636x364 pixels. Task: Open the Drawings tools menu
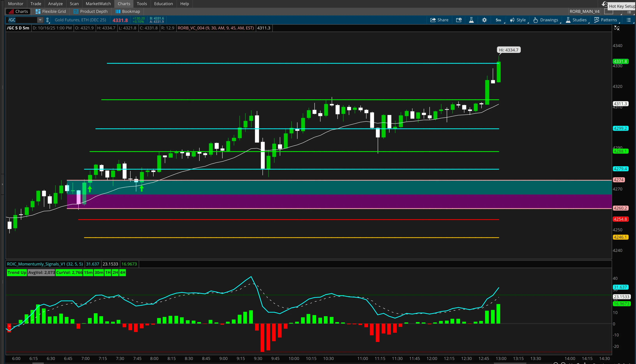click(546, 20)
